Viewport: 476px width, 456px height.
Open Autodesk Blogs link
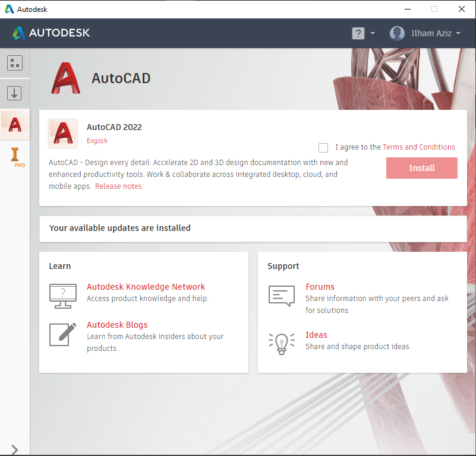pyautogui.click(x=117, y=325)
